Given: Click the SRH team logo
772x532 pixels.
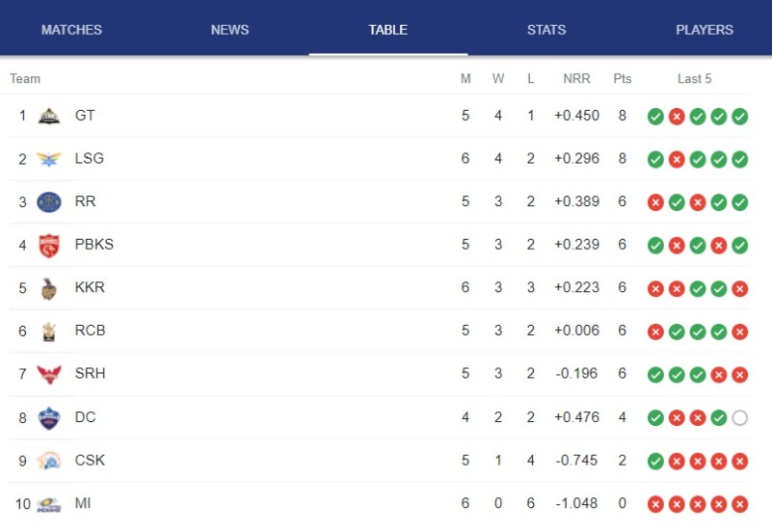Looking at the screenshot, I should (49, 374).
